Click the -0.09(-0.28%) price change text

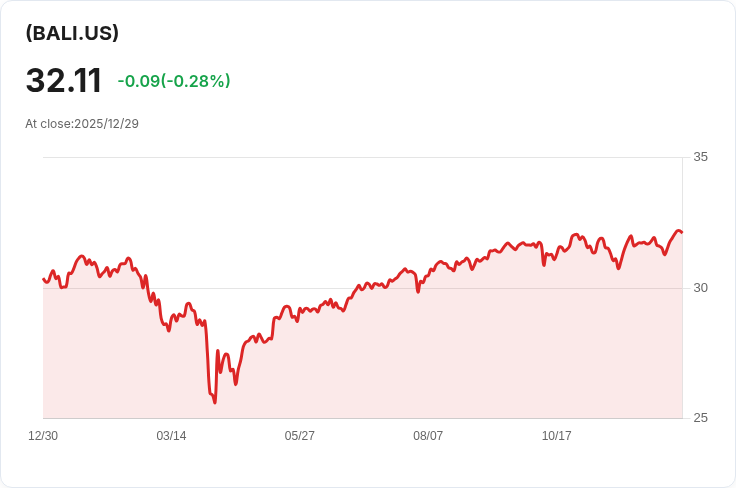click(174, 81)
